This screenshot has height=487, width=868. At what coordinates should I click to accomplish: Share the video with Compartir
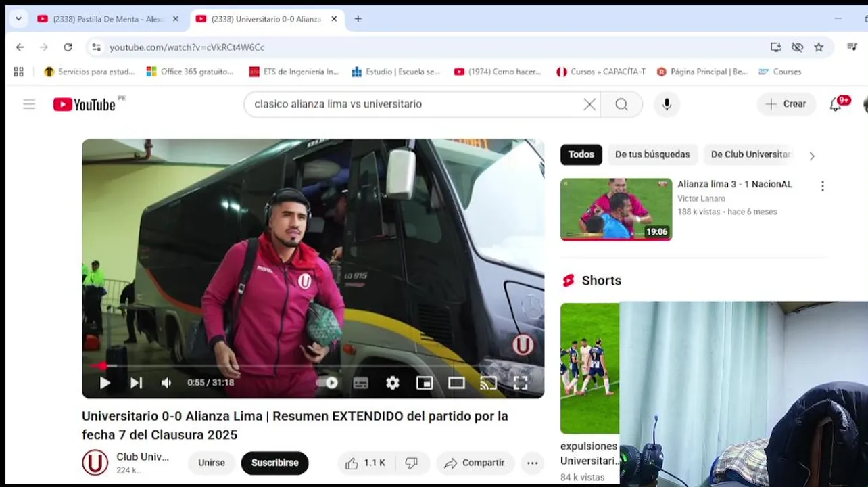[475, 463]
